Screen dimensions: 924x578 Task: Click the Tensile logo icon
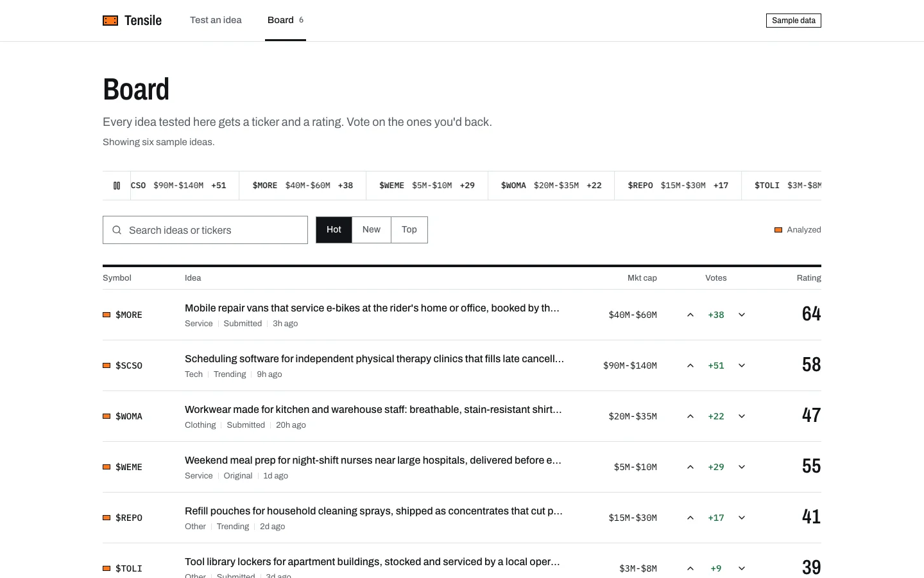(x=110, y=21)
